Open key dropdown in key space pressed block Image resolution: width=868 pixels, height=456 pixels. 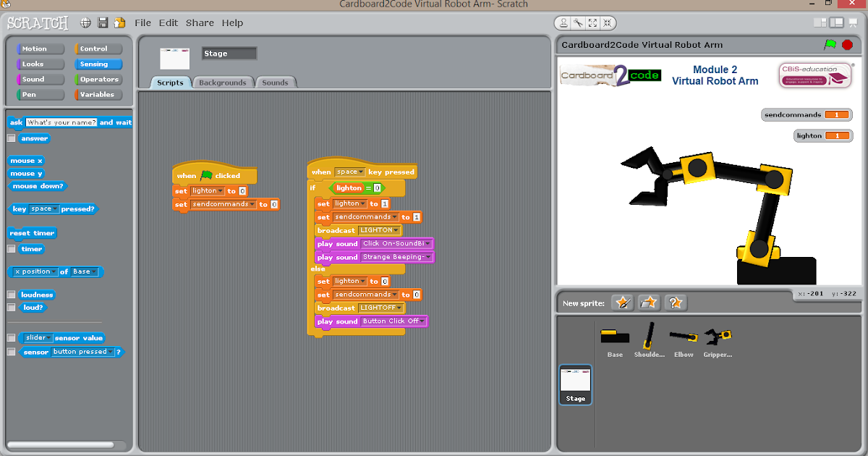pyautogui.click(x=43, y=208)
